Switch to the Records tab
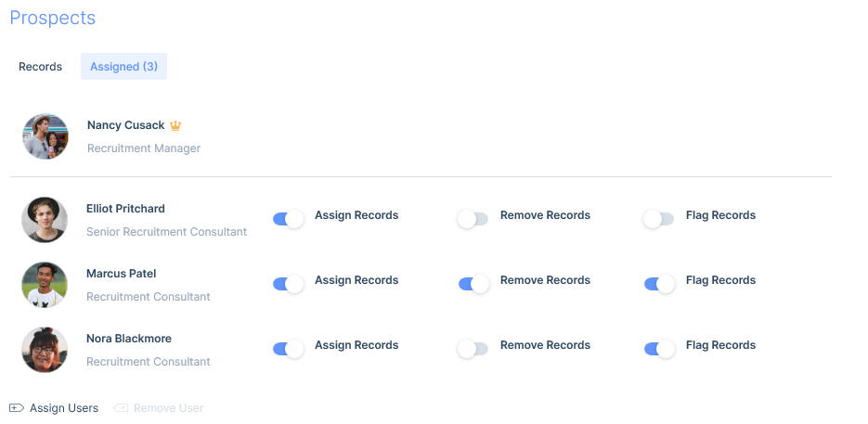The image size is (868, 424). pyautogui.click(x=41, y=67)
